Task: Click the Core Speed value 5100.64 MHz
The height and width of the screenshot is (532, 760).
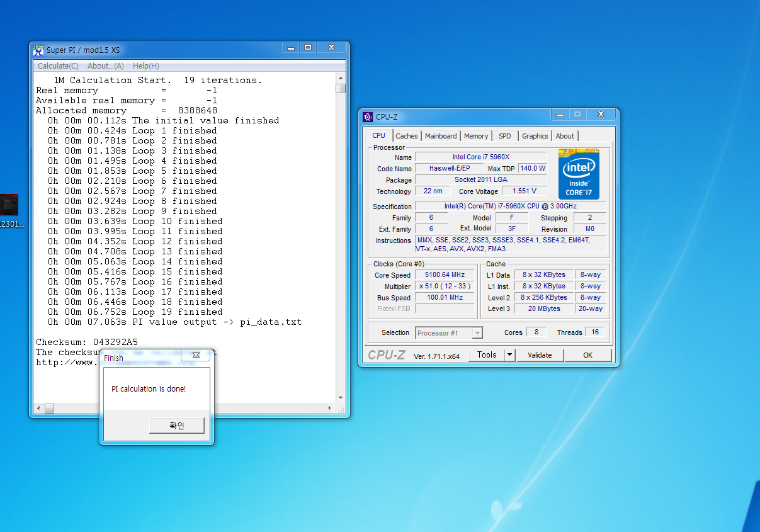Action: [445, 275]
